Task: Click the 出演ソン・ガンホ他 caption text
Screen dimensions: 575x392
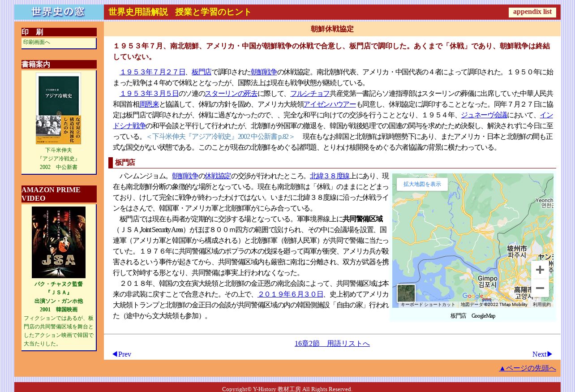Action: pos(59,301)
